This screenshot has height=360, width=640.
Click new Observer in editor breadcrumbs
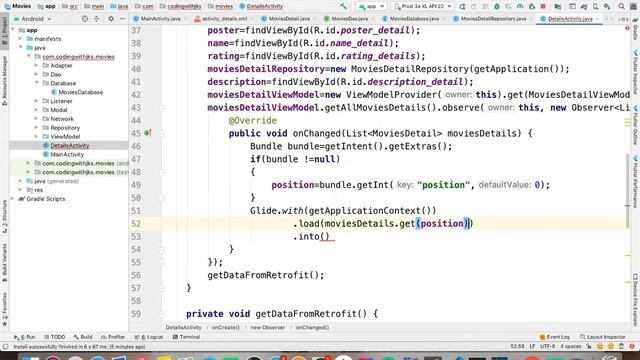(268, 327)
